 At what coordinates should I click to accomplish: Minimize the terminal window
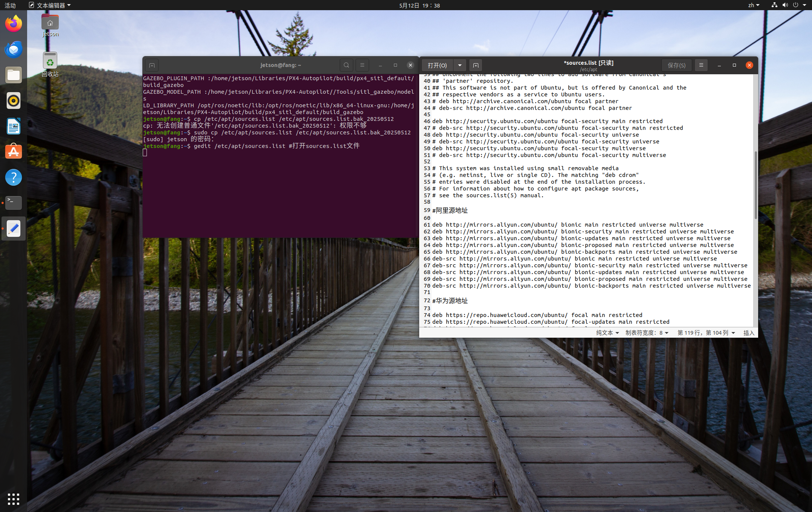pos(380,65)
